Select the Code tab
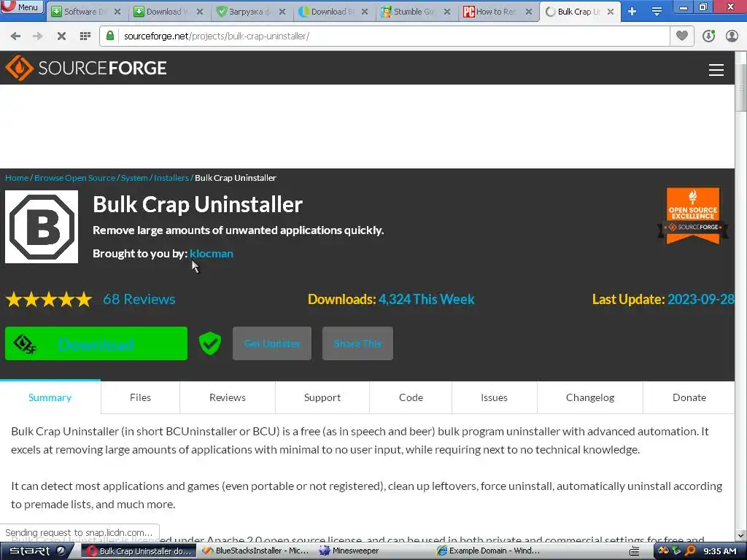The image size is (747, 560). tap(411, 397)
